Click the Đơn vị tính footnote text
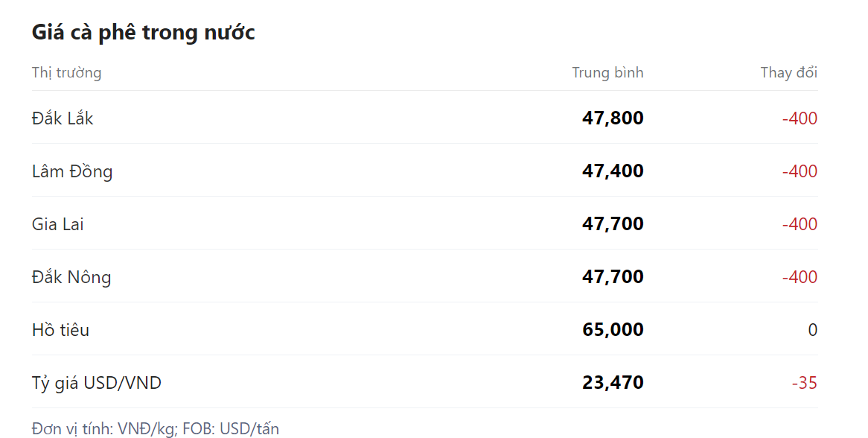Image resolution: width=868 pixels, height=438 pixels. tap(156, 428)
